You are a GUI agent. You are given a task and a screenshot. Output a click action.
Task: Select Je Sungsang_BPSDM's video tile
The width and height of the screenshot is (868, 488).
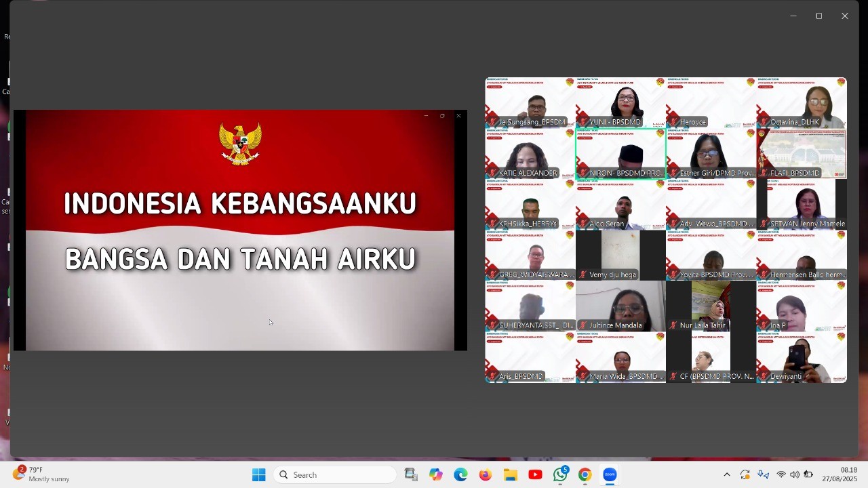530,102
